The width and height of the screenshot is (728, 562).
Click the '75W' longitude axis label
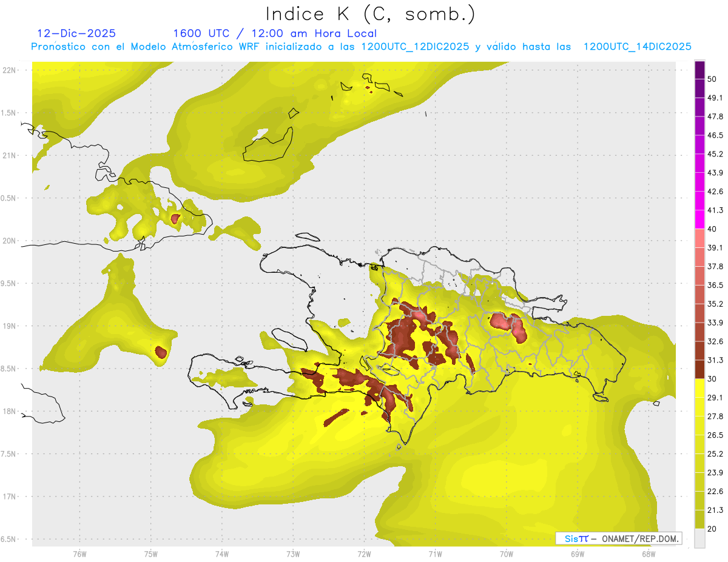151,554
